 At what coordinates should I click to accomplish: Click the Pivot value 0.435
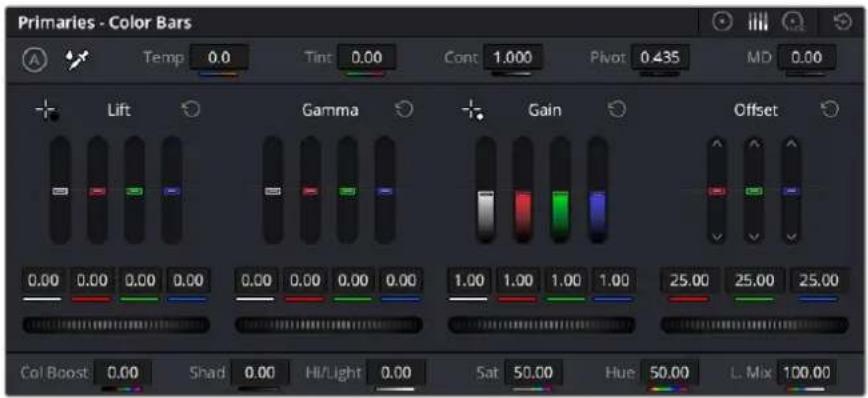pyautogui.click(x=660, y=58)
